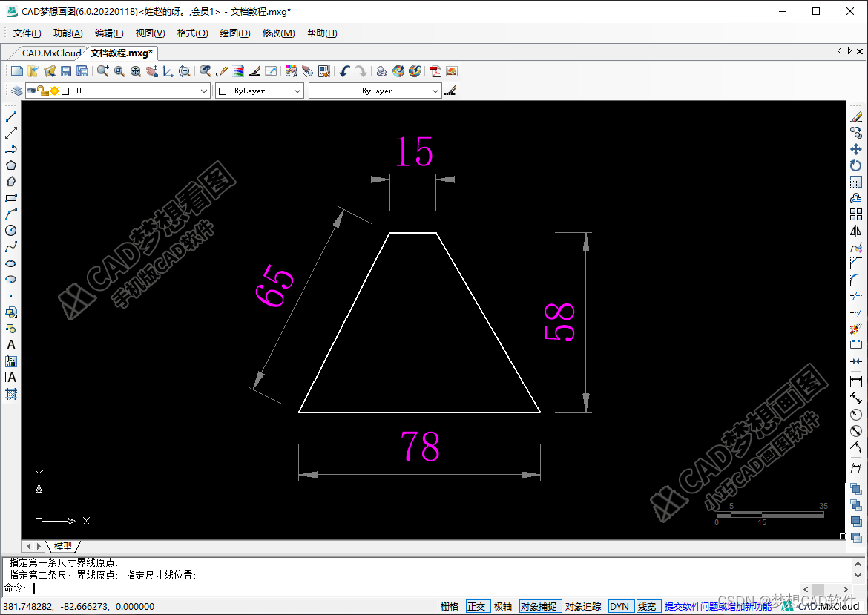Select the Circle drawing tool
Viewport: 868px width, 615px height.
(11, 230)
